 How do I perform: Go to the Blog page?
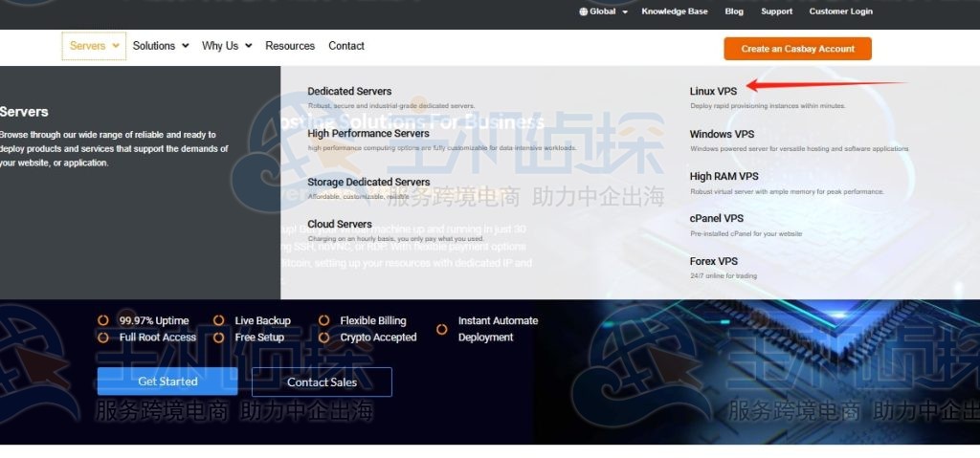click(x=734, y=11)
